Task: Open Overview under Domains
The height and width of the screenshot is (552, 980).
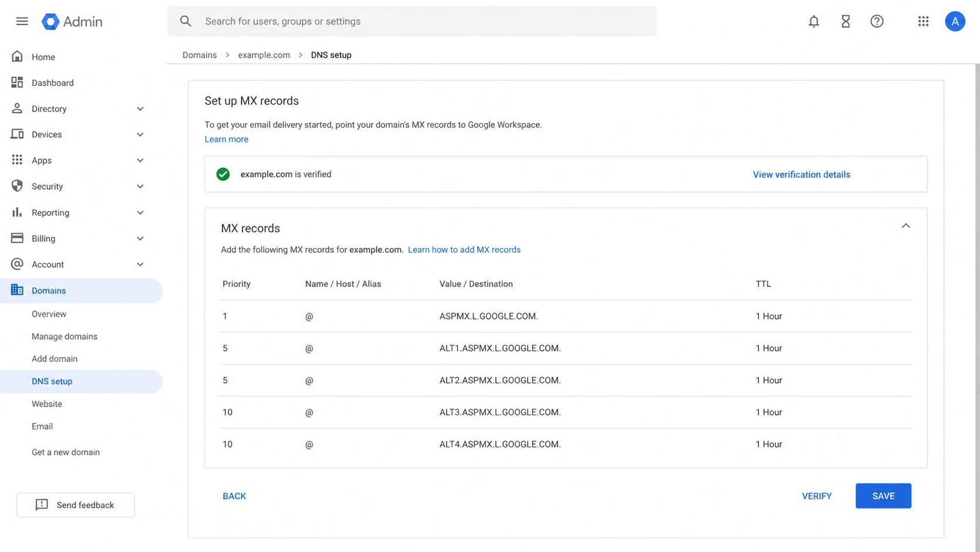Action: (49, 314)
